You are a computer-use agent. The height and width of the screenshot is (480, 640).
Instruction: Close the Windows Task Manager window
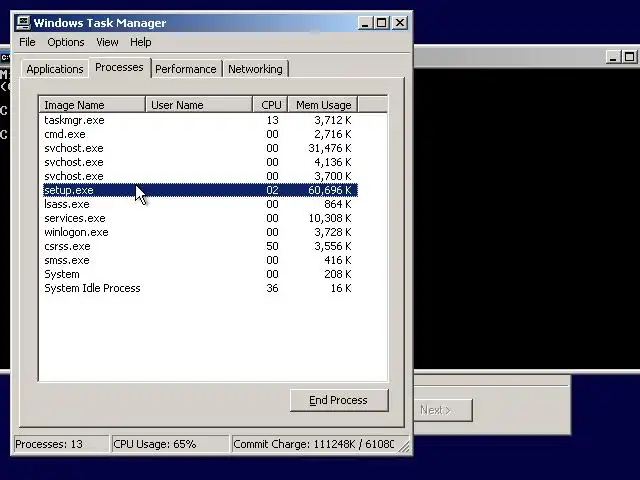point(400,23)
